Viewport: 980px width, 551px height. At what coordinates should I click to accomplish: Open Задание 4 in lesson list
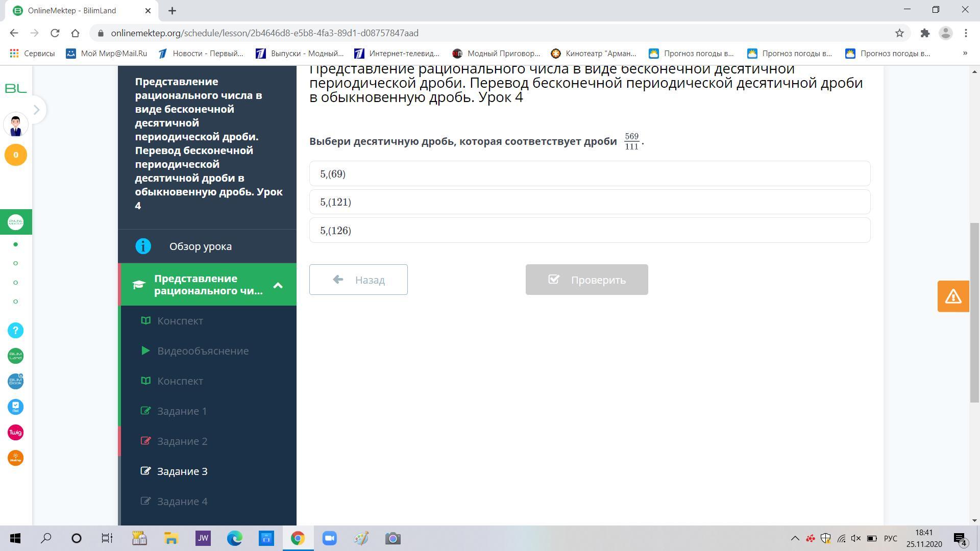pyautogui.click(x=182, y=502)
